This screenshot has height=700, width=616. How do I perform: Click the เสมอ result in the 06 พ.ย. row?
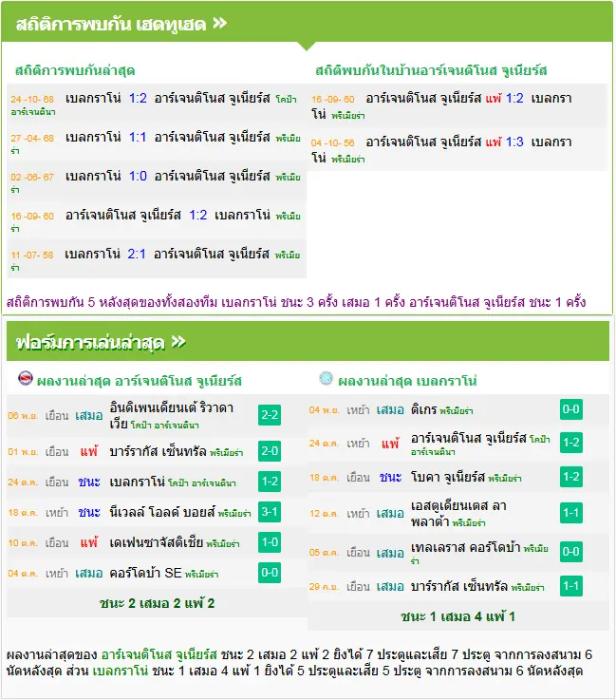click(x=89, y=416)
